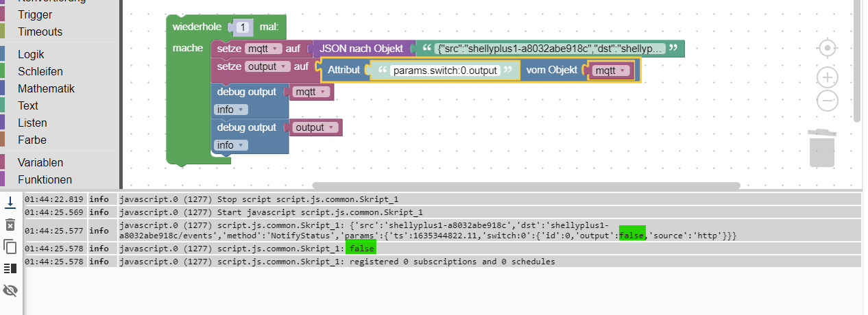The width and height of the screenshot is (868, 315).
Task: Select the Attribut block
Action: [344, 70]
